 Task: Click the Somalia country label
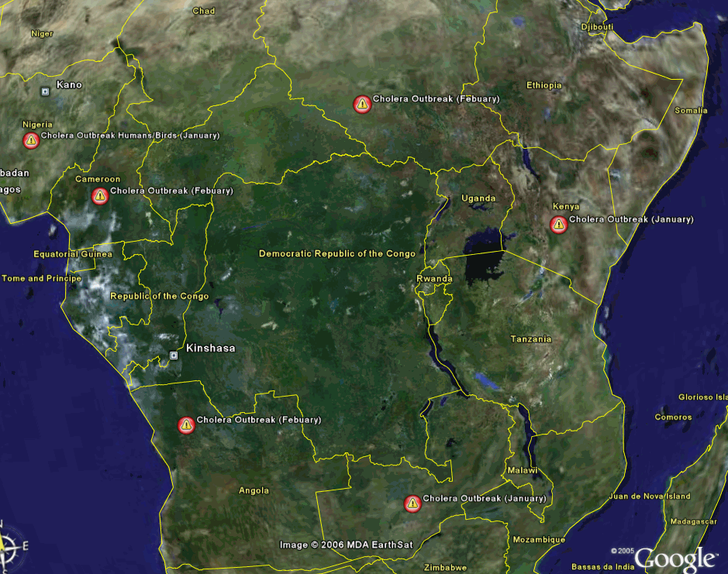(690, 111)
